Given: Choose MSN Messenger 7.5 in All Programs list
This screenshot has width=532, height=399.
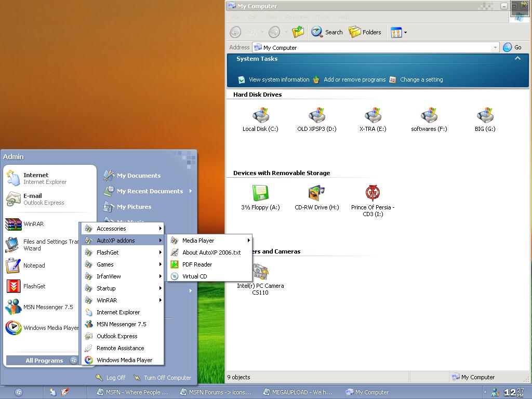Looking at the screenshot, I should [x=123, y=324].
